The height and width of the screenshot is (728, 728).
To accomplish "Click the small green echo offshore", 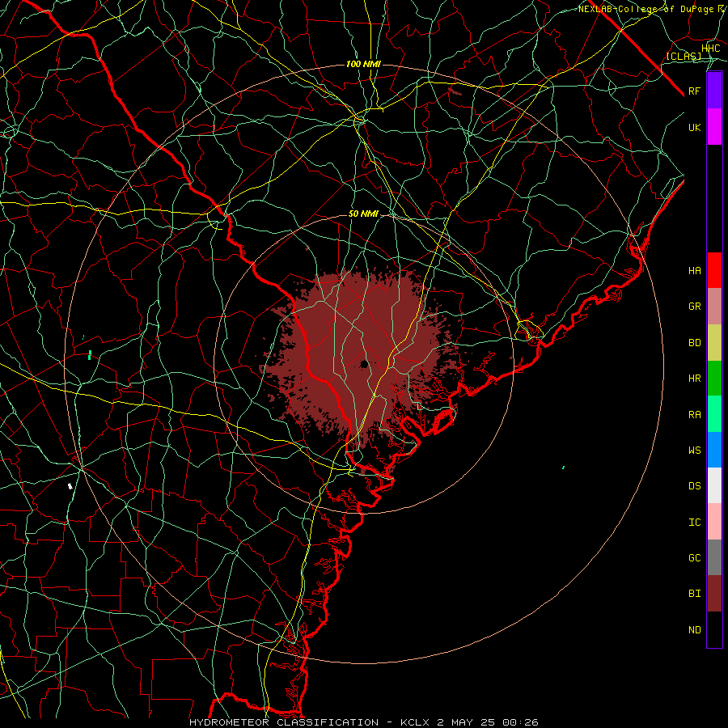I will [x=564, y=467].
